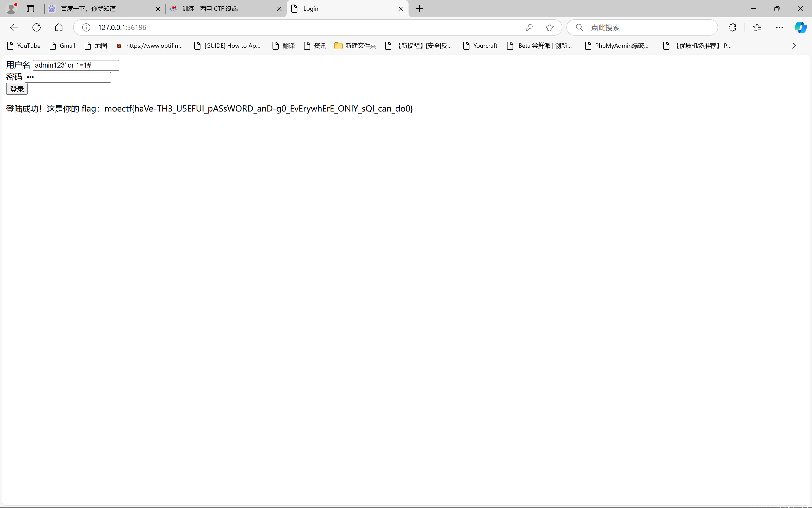Open the home page
Image resolution: width=812 pixels, height=508 pixels.
pyautogui.click(x=59, y=27)
